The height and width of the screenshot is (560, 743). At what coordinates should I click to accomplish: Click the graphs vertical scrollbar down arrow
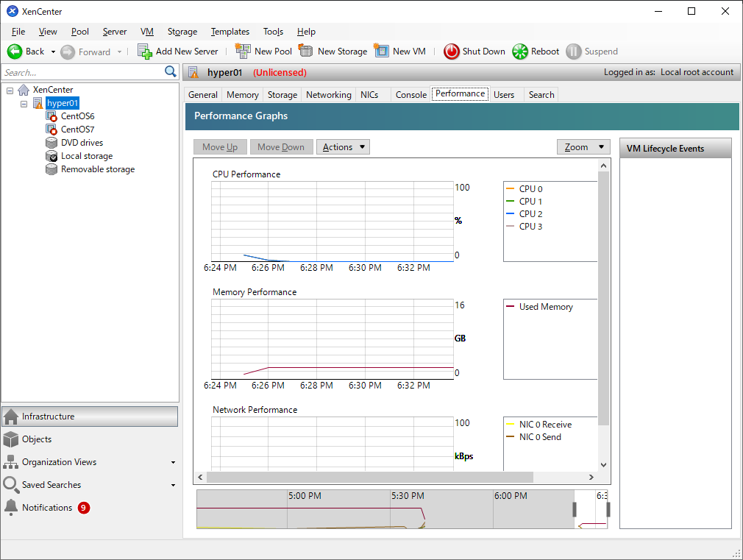(603, 465)
